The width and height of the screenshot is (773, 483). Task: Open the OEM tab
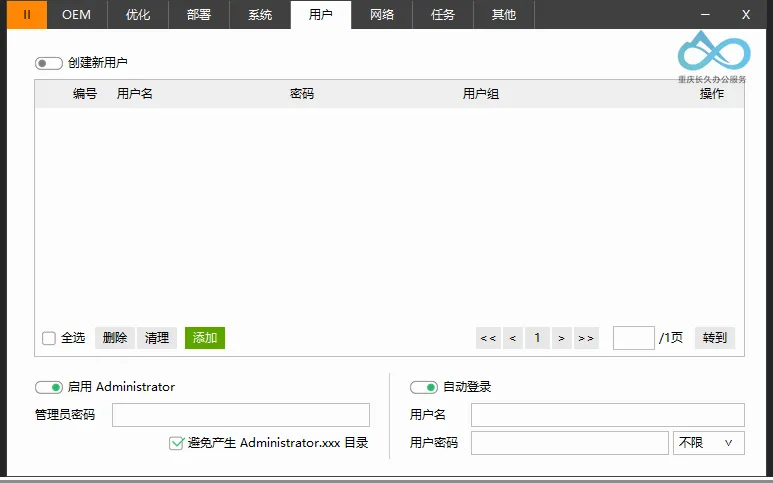point(77,15)
